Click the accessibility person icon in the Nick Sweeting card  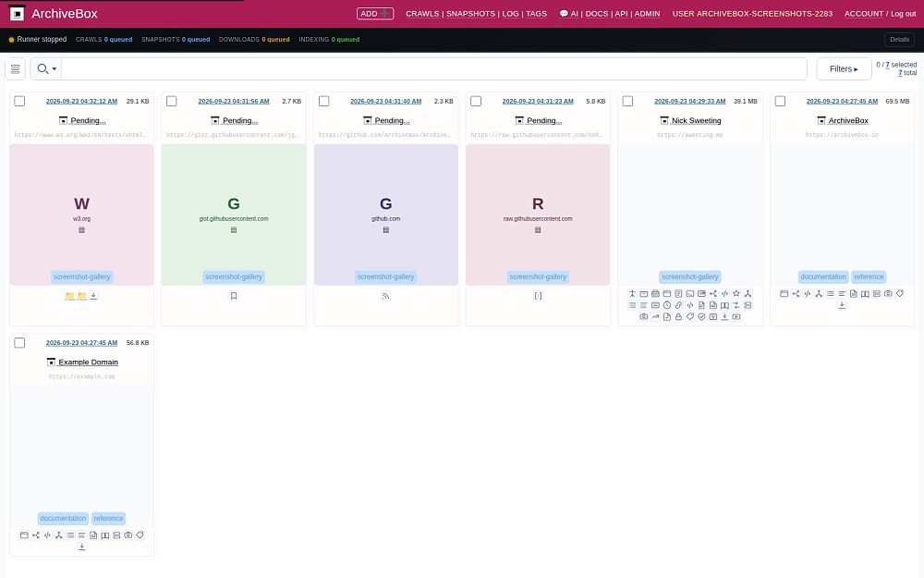click(x=632, y=294)
